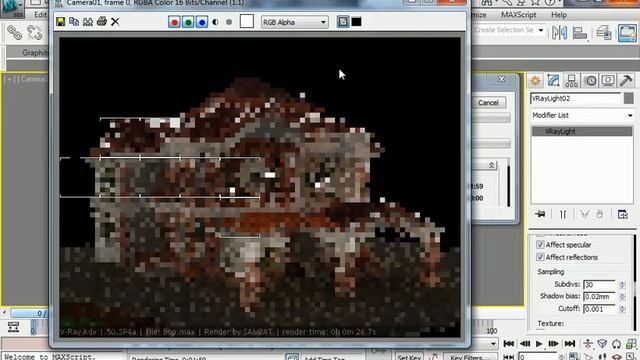Print the rendered image

(x=102, y=22)
